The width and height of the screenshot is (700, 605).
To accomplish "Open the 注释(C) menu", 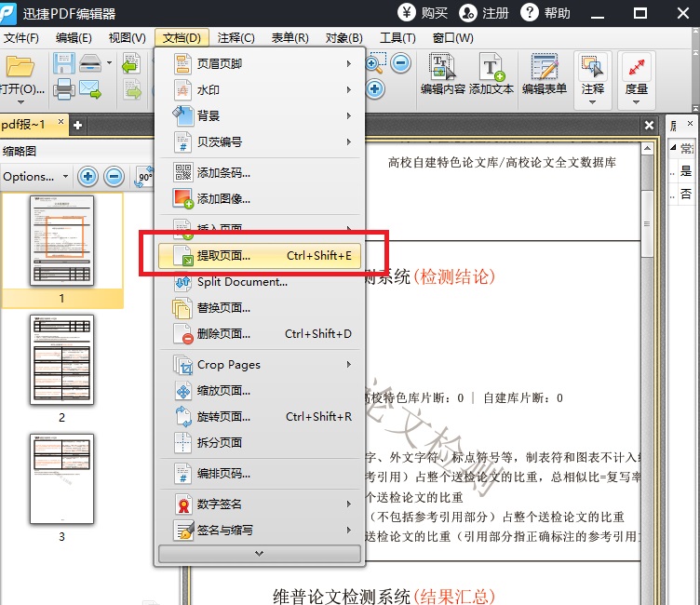I will point(236,38).
